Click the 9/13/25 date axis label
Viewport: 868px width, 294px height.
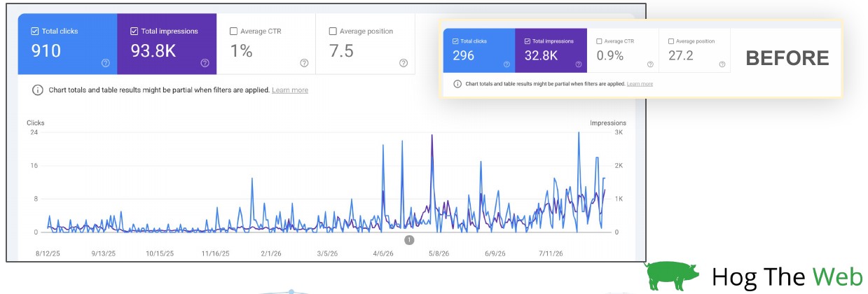103,254
